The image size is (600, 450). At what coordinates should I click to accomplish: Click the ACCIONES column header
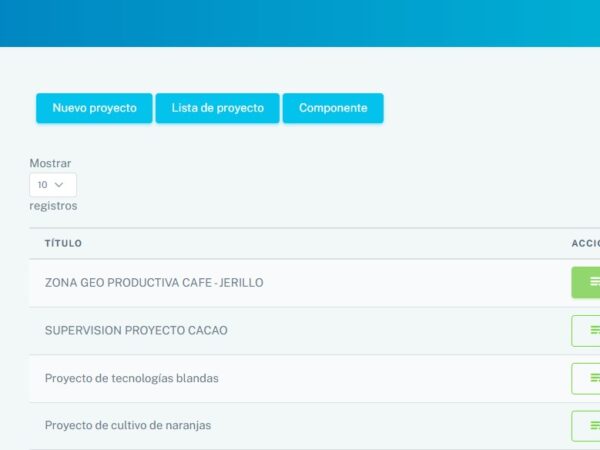pyautogui.click(x=585, y=243)
